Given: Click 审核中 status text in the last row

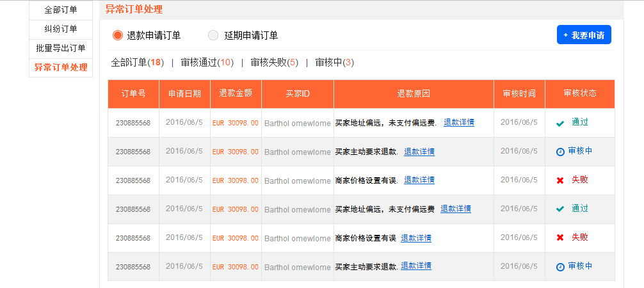Looking at the screenshot, I should pos(581,266).
